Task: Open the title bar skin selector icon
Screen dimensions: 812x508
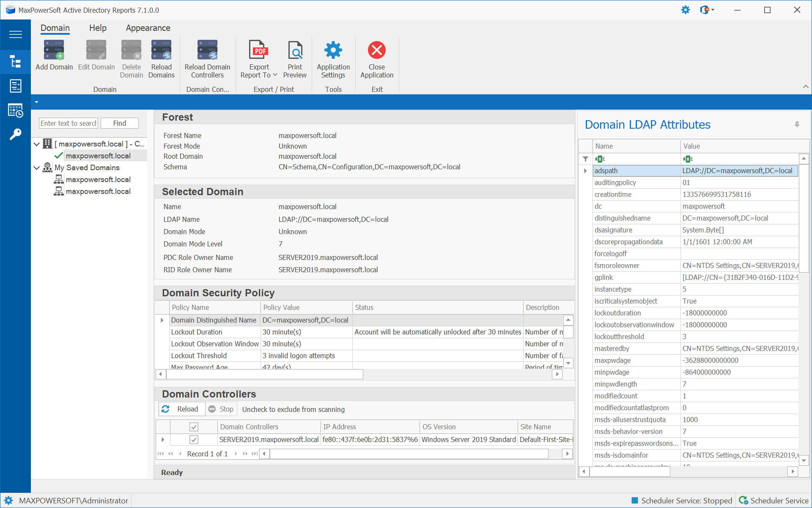Action: point(705,10)
